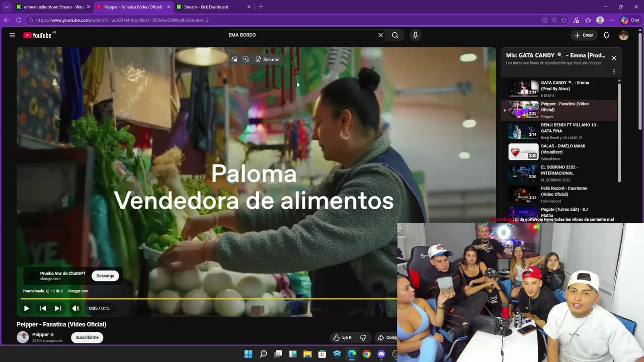Open Windows Start menu
The height and width of the screenshot is (362, 644).
[249, 354]
